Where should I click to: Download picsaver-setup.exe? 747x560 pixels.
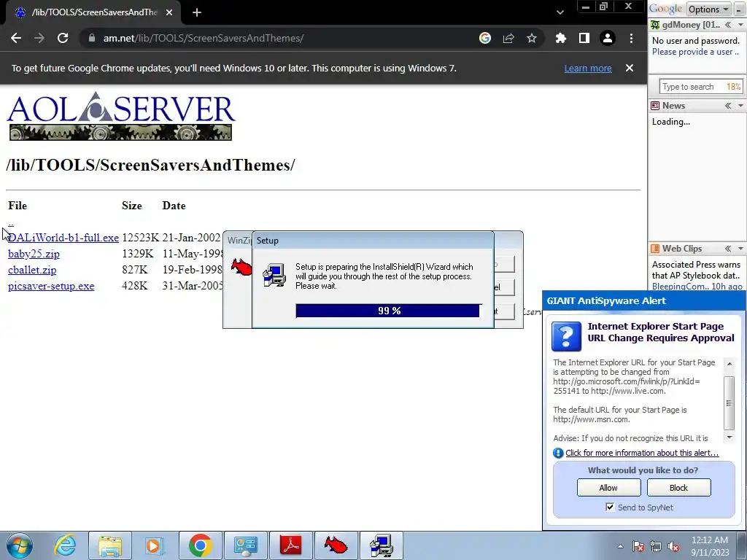point(51,286)
